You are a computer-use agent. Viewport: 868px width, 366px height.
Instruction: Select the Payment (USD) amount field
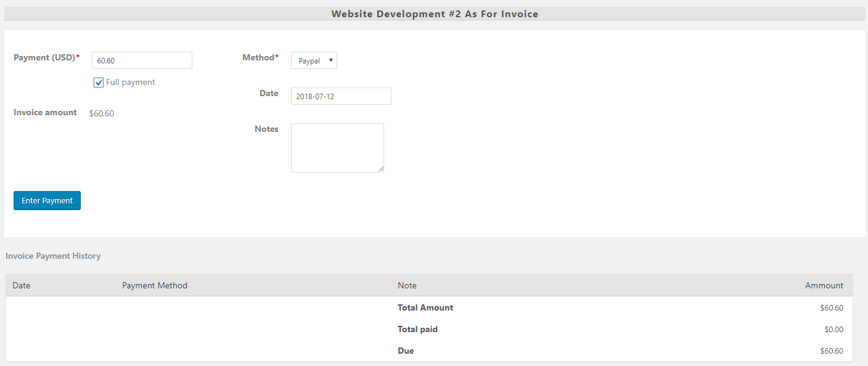[x=141, y=60]
